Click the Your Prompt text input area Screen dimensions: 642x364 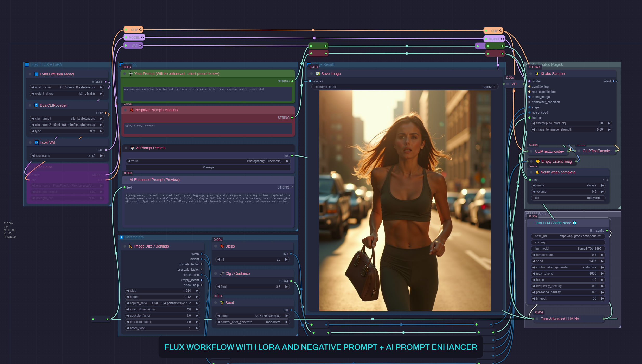point(207,93)
